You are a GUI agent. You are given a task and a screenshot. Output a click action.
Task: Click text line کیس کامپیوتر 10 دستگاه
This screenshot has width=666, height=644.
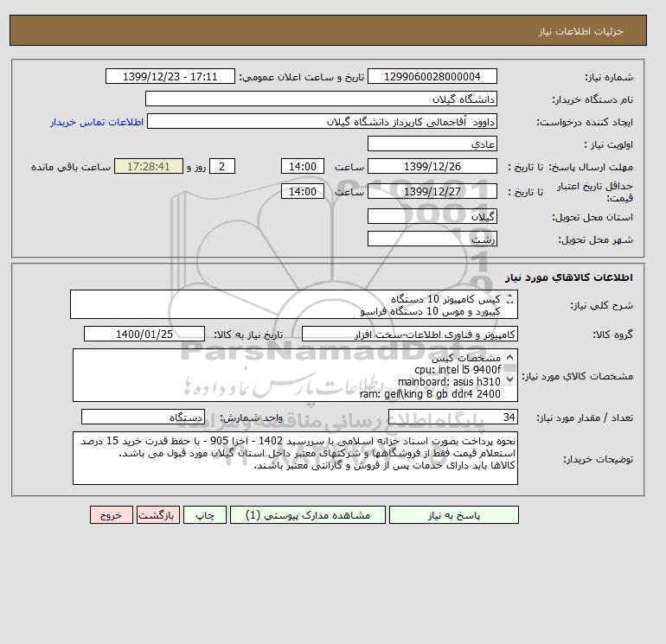pyautogui.click(x=445, y=299)
